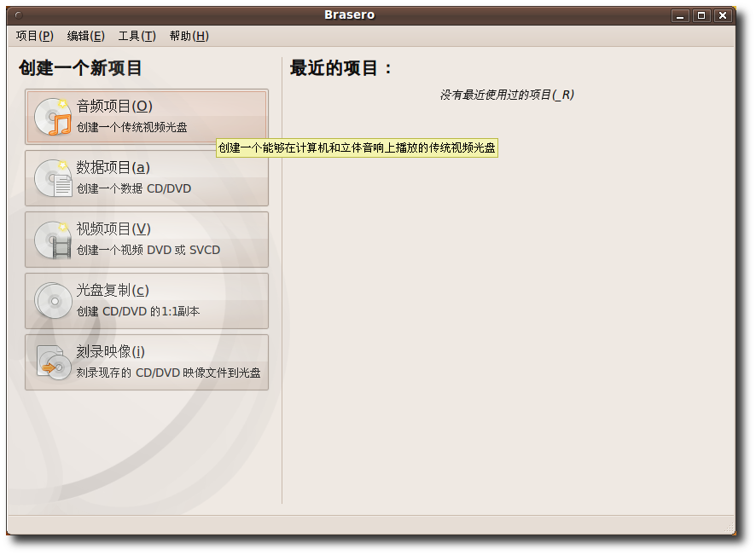Click the text 没有最近使用过的项目(_R)
The height and width of the screenshot is (555, 756).
(507, 95)
